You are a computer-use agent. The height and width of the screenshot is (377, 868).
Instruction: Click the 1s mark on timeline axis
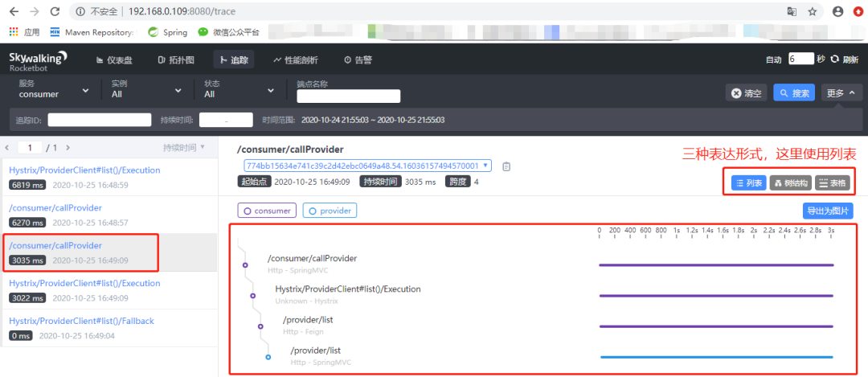tap(677, 230)
